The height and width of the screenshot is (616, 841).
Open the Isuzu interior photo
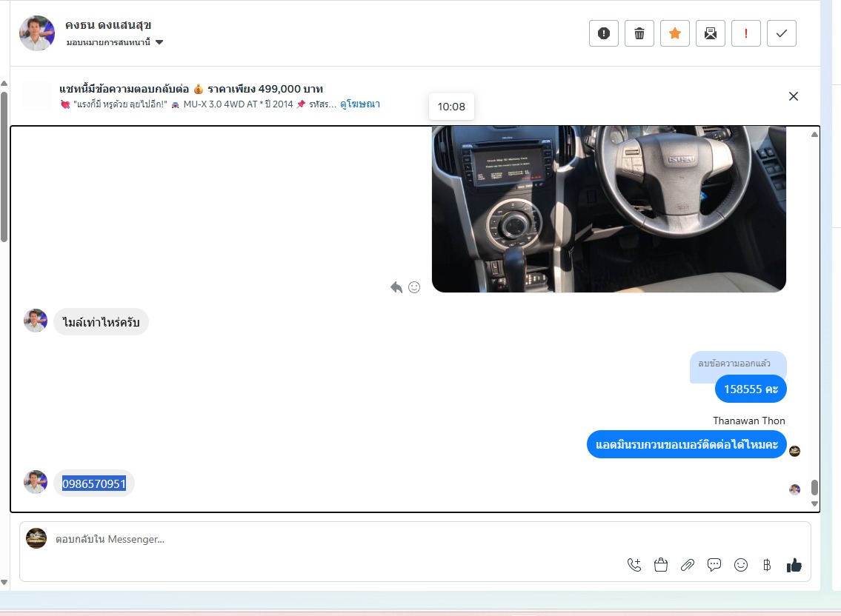pos(609,209)
